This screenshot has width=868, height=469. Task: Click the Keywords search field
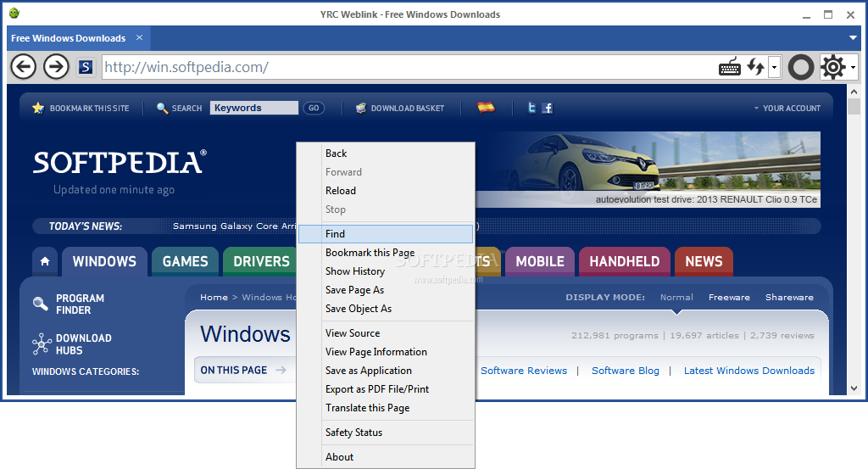[254, 108]
